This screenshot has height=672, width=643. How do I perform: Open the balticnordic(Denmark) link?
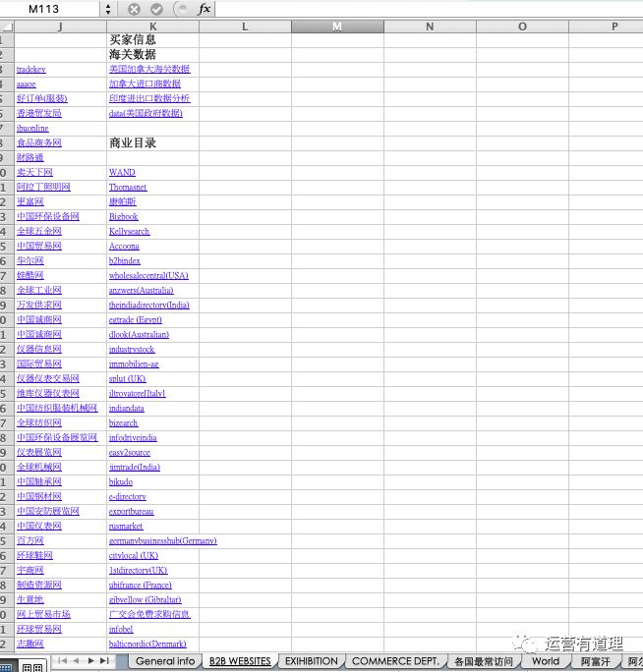coord(147,644)
